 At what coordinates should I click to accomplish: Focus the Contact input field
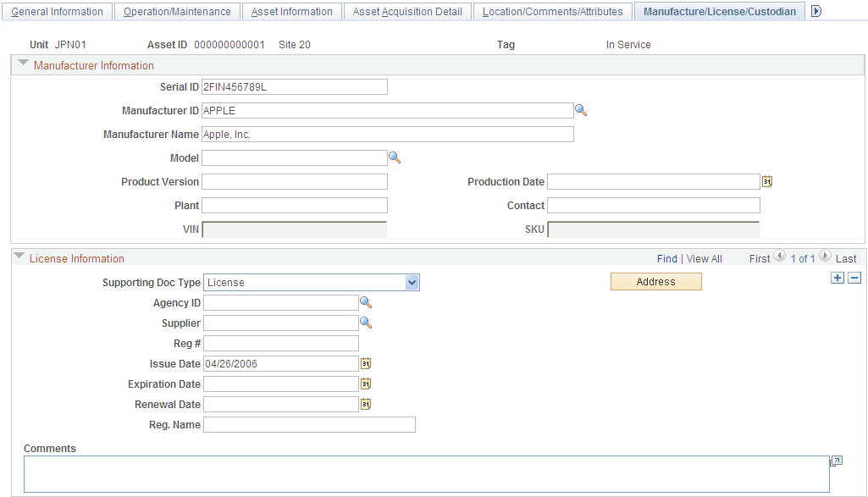654,206
